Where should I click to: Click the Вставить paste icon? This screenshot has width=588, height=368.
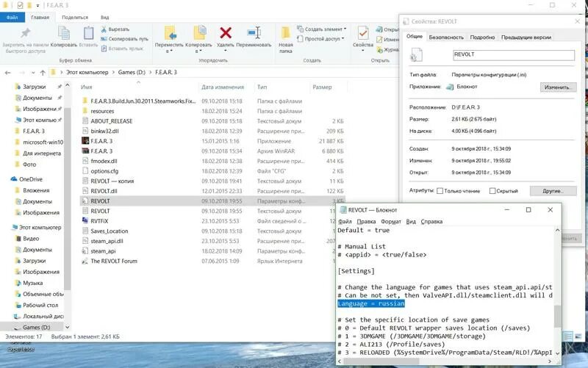88,33
